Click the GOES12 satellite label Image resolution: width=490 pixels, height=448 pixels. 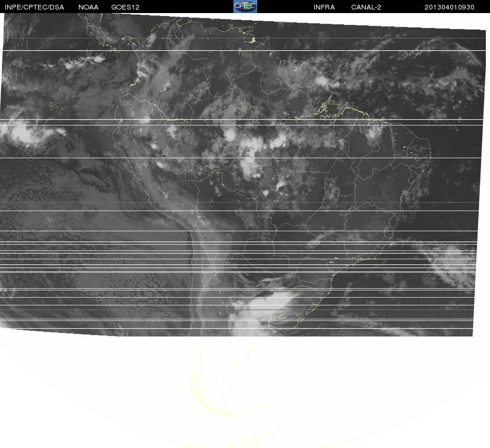(x=125, y=7)
